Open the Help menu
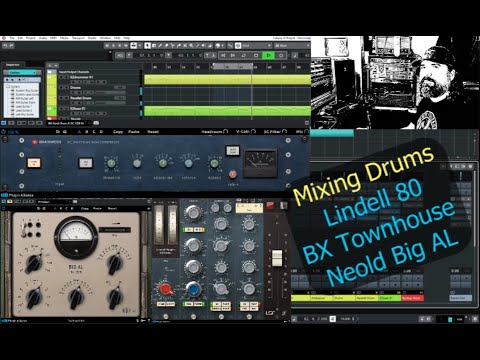The width and height of the screenshot is (480, 360). click(127, 38)
